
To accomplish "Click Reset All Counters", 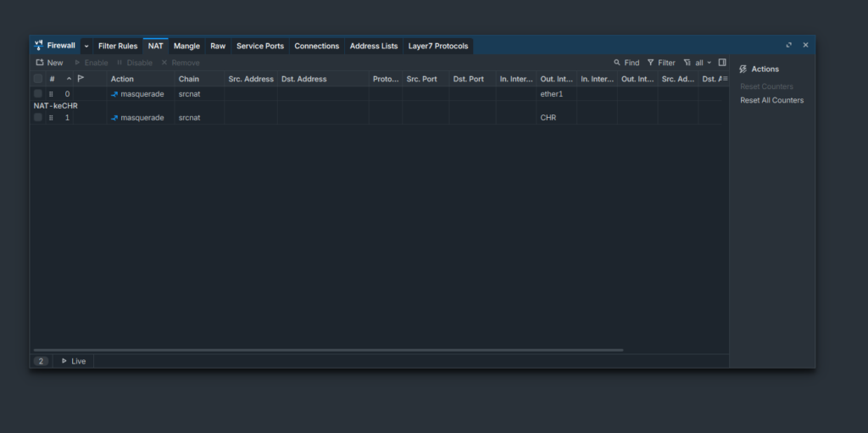I will pos(771,100).
